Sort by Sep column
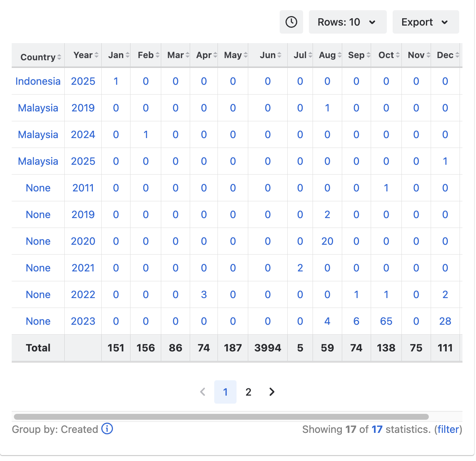This screenshot has width=476, height=461. click(x=356, y=55)
